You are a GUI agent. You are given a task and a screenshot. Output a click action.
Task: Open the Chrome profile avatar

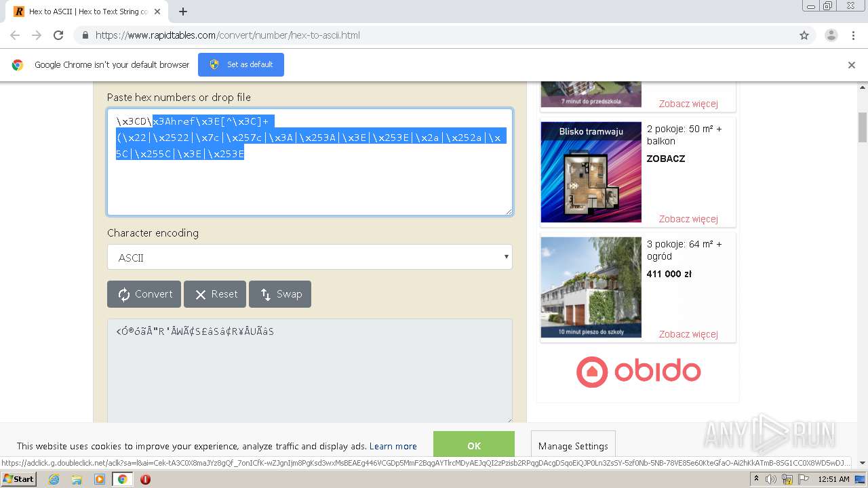[831, 35]
